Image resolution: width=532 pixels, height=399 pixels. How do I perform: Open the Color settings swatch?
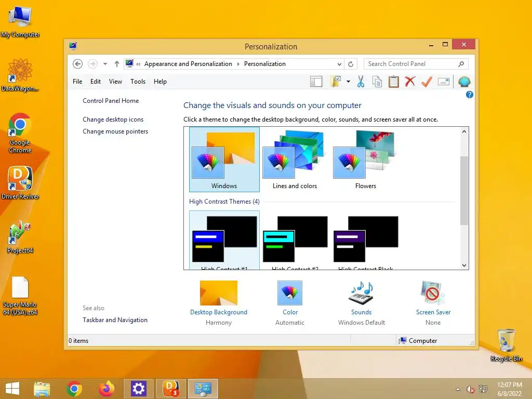[290, 293]
